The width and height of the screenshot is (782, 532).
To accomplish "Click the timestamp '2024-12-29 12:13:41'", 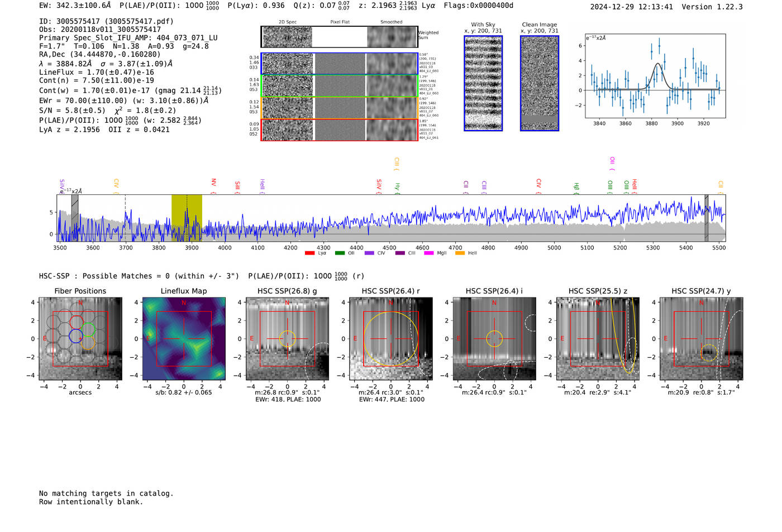I will click(x=632, y=7).
